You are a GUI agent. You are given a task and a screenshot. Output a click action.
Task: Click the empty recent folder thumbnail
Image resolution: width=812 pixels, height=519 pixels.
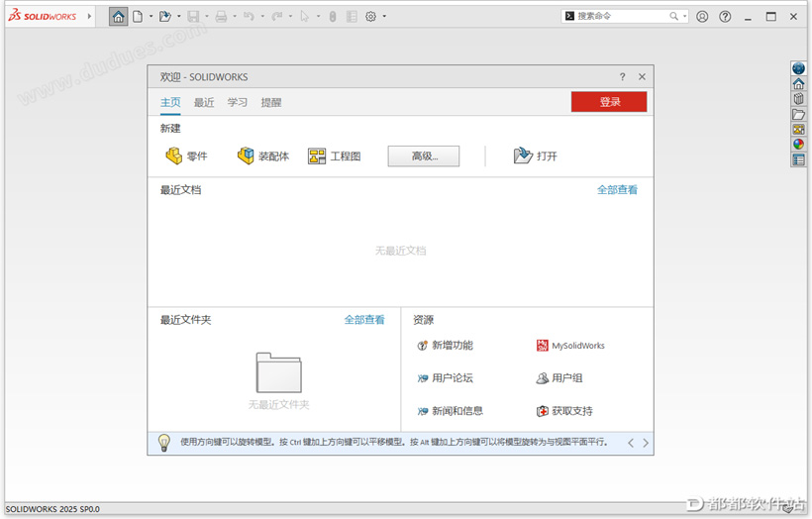pos(278,372)
